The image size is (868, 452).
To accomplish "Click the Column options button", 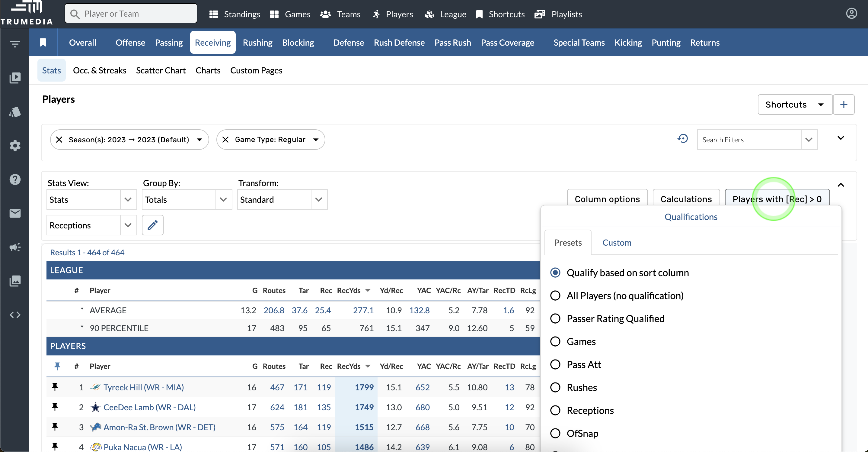I will 607,199.
